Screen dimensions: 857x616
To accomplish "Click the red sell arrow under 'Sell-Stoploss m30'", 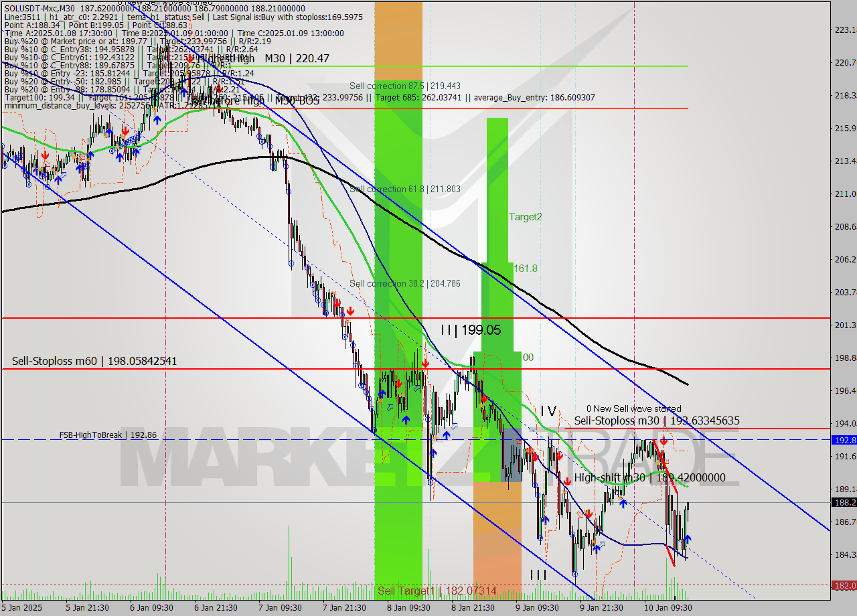I will coord(663,441).
